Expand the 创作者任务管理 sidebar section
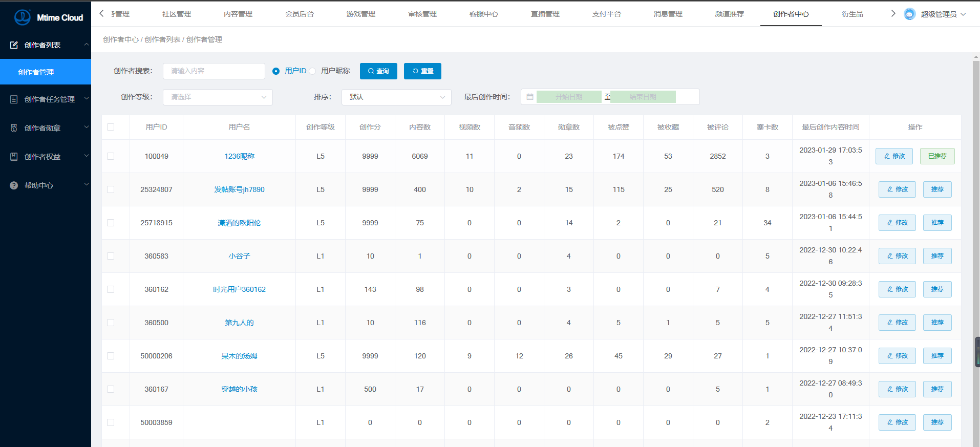Viewport: 980px width, 447px height. click(87, 98)
